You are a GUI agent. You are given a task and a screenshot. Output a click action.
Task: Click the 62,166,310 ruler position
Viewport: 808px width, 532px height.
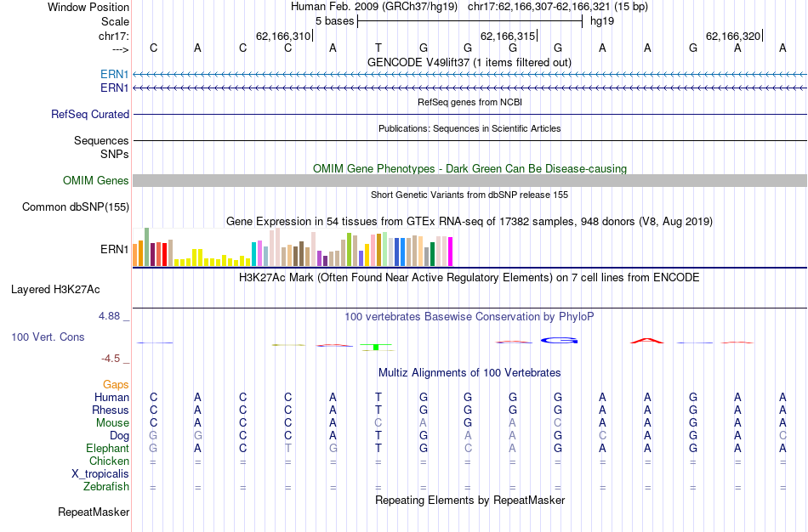[x=283, y=36]
